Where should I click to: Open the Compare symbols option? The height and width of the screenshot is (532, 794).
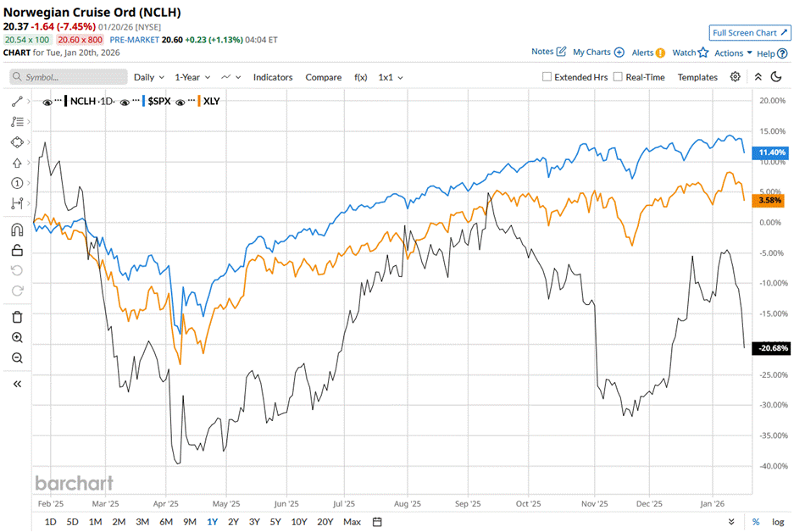pos(323,77)
